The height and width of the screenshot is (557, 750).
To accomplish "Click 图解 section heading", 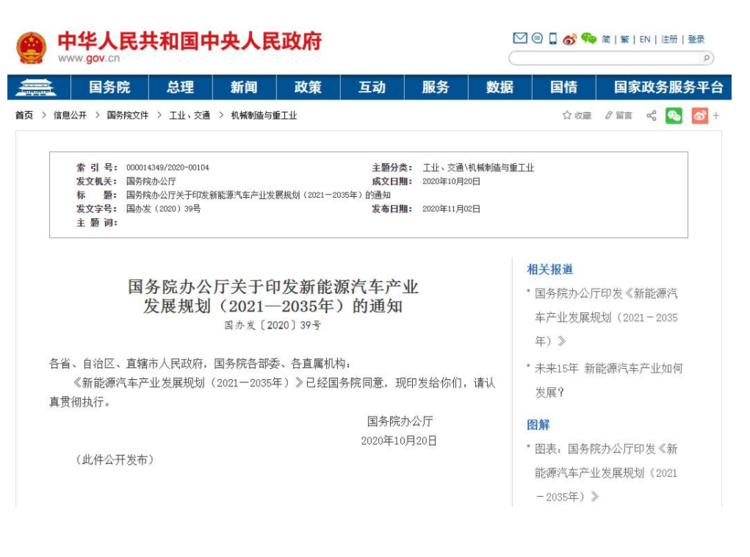I will pos(538,425).
